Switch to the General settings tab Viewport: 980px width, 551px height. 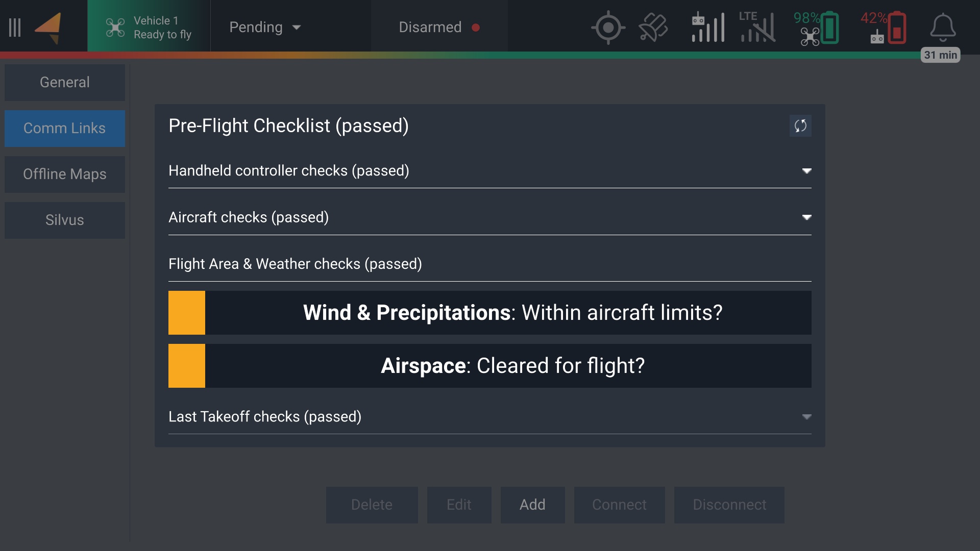pos(65,82)
